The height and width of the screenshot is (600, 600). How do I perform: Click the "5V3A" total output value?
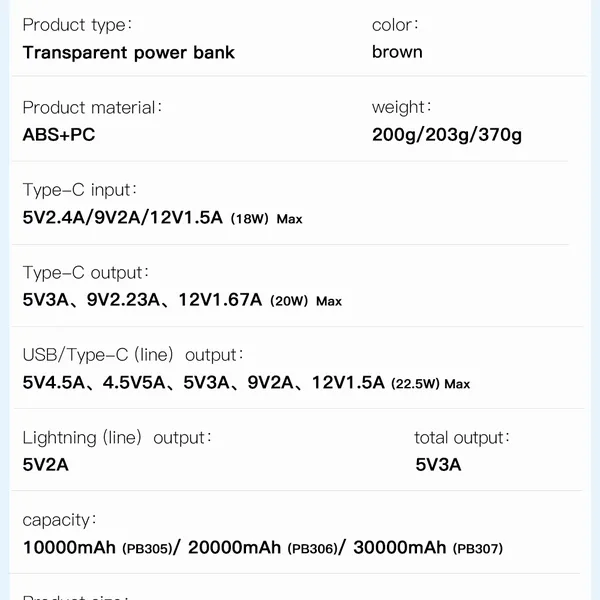438,465
